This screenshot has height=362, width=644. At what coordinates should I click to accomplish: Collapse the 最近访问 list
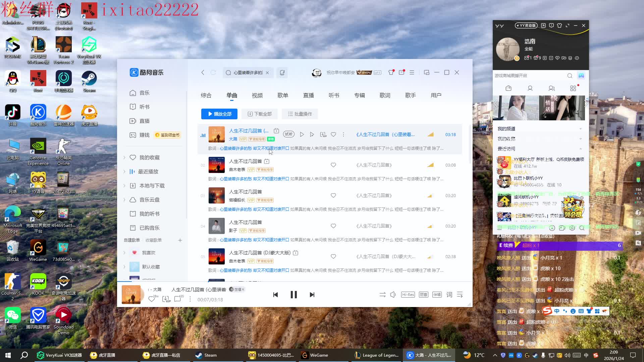581,148
